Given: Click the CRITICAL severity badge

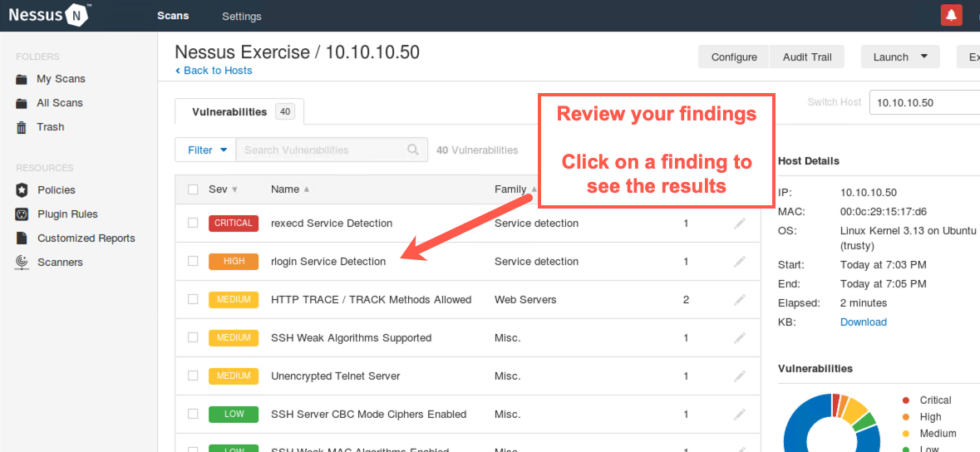Looking at the screenshot, I should point(234,224).
